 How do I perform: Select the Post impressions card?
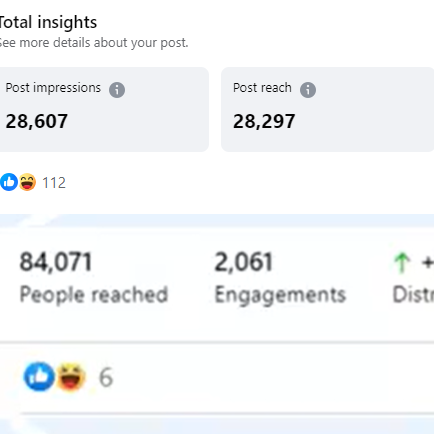[104, 109]
